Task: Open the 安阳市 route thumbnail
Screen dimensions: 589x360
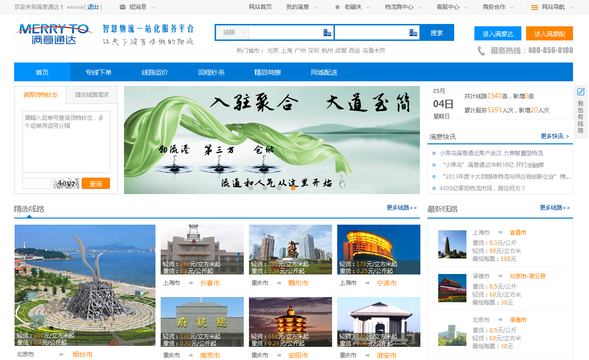Action: pos(290,322)
